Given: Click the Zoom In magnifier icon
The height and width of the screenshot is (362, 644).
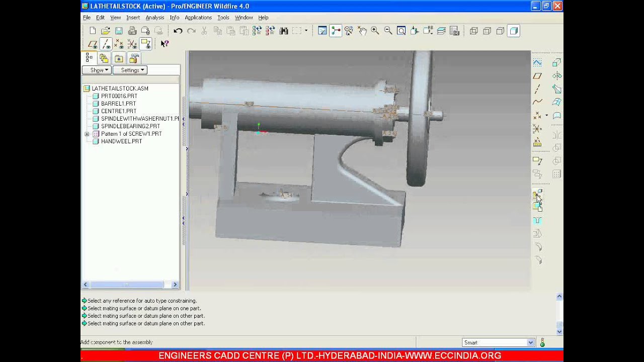Looking at the screenshot, I should tap(375, 31).
